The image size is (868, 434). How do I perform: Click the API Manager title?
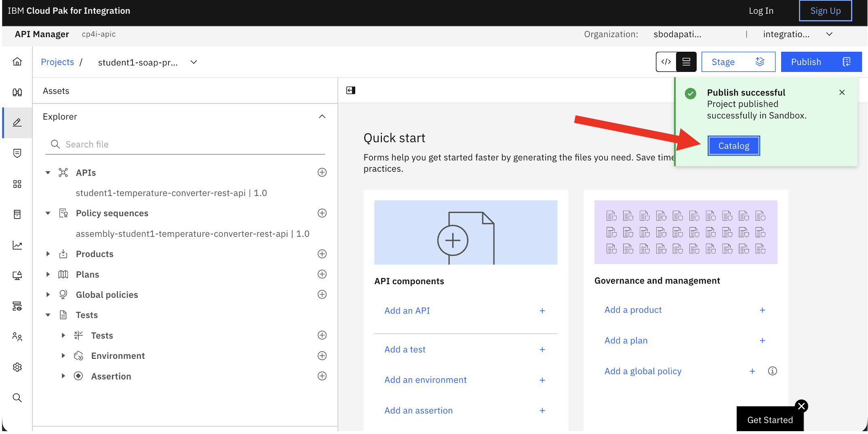(x=42, y=34)
